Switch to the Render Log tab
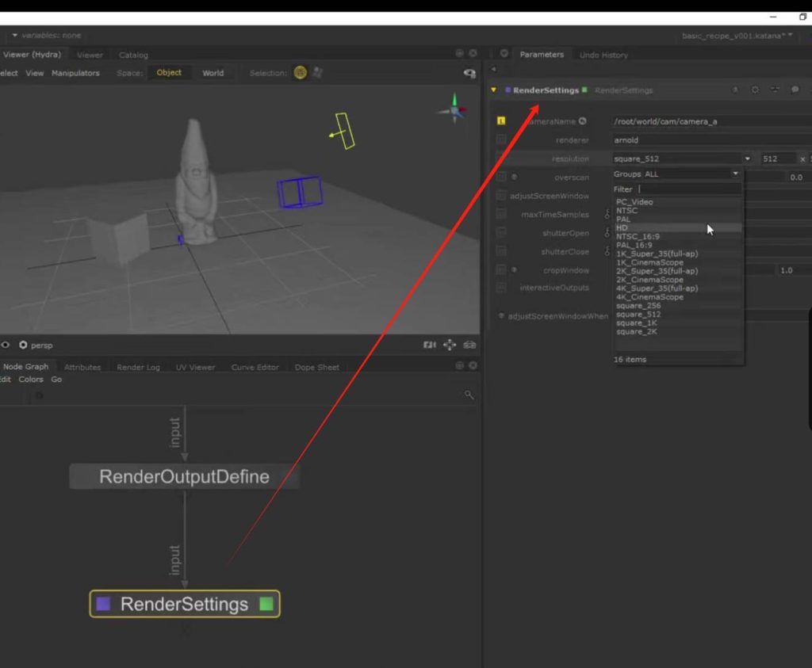The image size is (812, 668). (138, 367)
